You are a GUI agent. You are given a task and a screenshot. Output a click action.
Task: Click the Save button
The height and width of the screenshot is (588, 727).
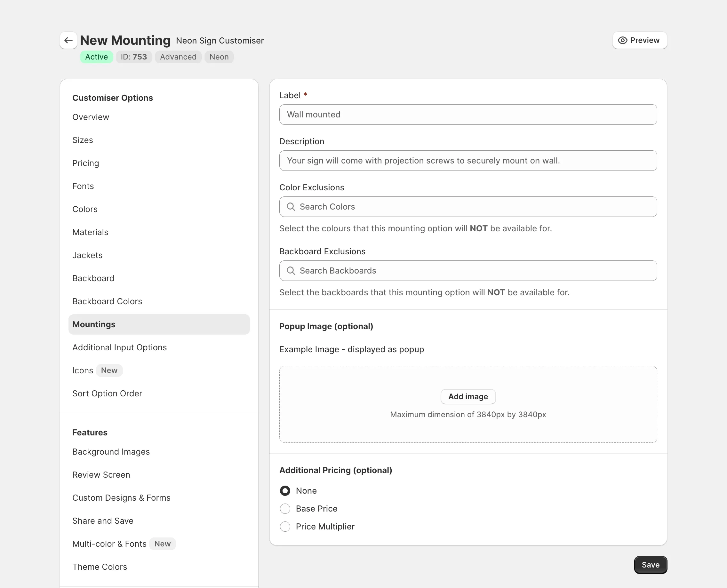pyautogui.click(x=650, y=565)
